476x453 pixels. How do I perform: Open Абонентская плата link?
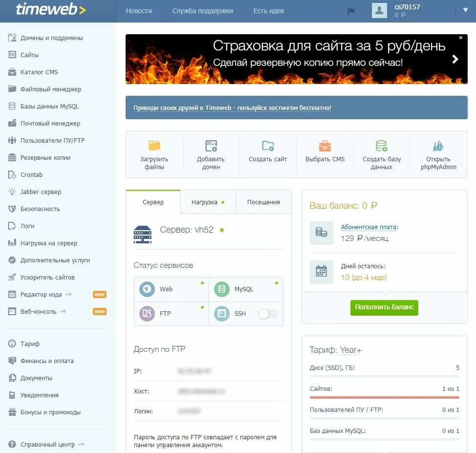(x=368, y=227)
